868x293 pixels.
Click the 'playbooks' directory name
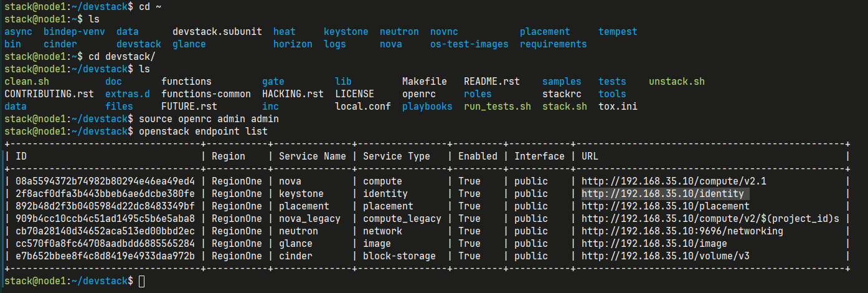pyautogui.click(x=427, y=106)
